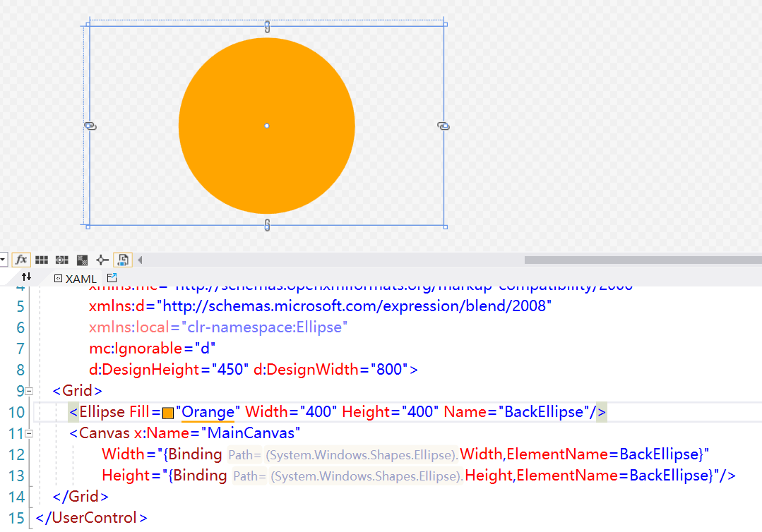The height and width of the screenshot is (532, 762).
Task: Click the top margin anchor link
Action: pos(267,27)
